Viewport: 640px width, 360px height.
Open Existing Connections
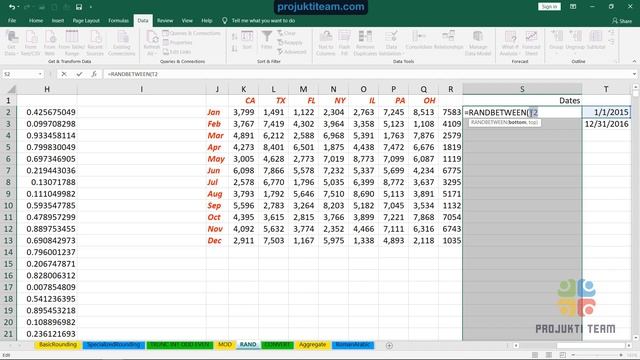coord(122,42)
